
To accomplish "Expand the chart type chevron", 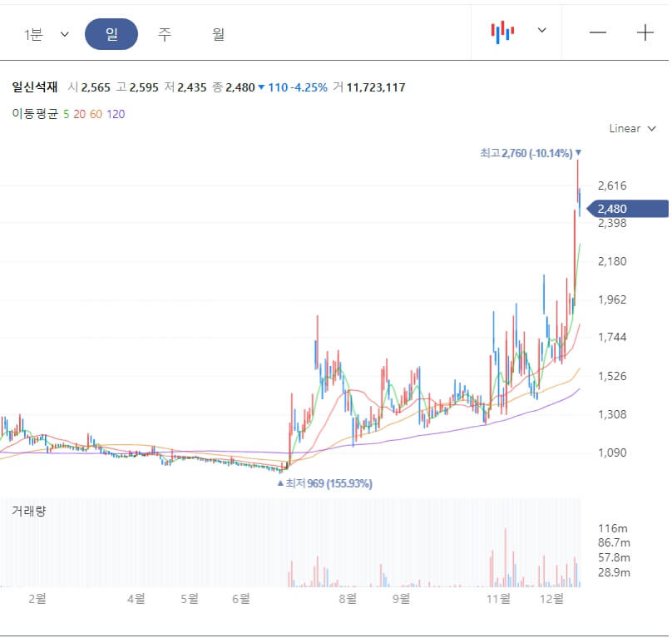I will coord(542,30).
